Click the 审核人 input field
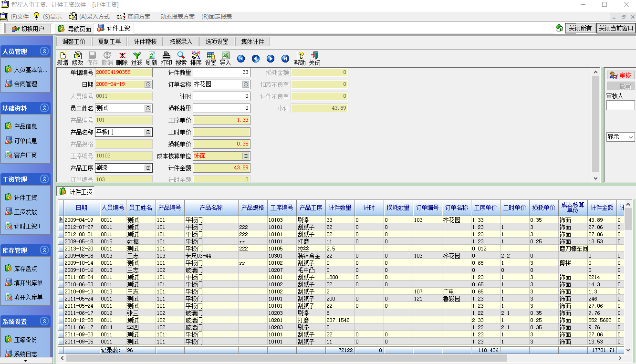The width and height of the screenshot is (636, 364). (620, 105)
